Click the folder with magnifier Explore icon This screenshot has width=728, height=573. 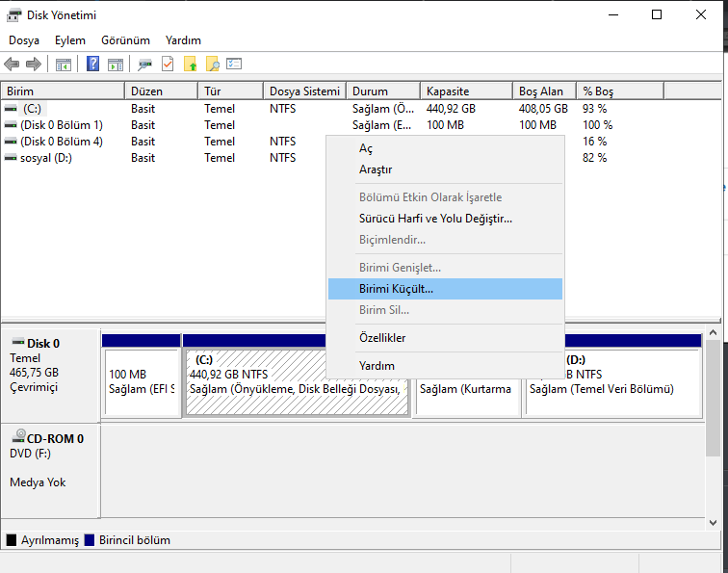click(x=212, y=64)
